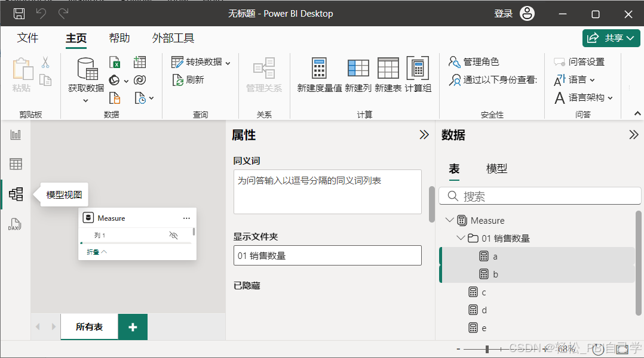Click the 新建列 new column icon
644x358 pixels.
(358, 68)
